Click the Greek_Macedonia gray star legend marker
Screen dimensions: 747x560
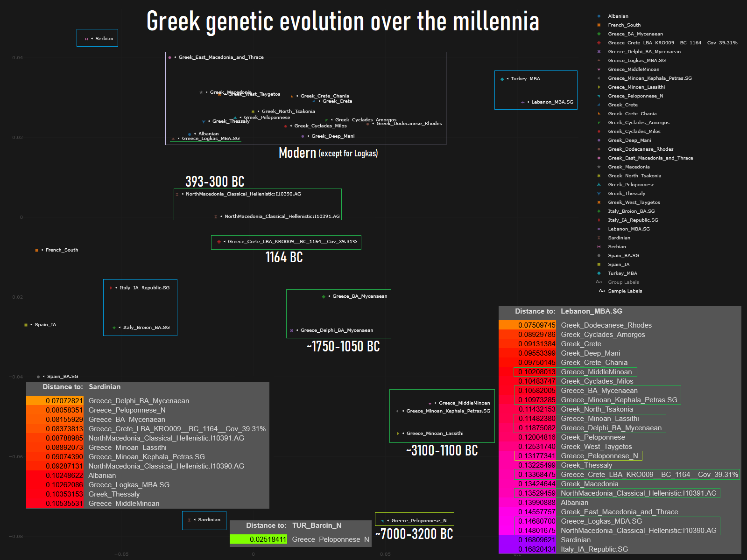[x=599, y=167]
